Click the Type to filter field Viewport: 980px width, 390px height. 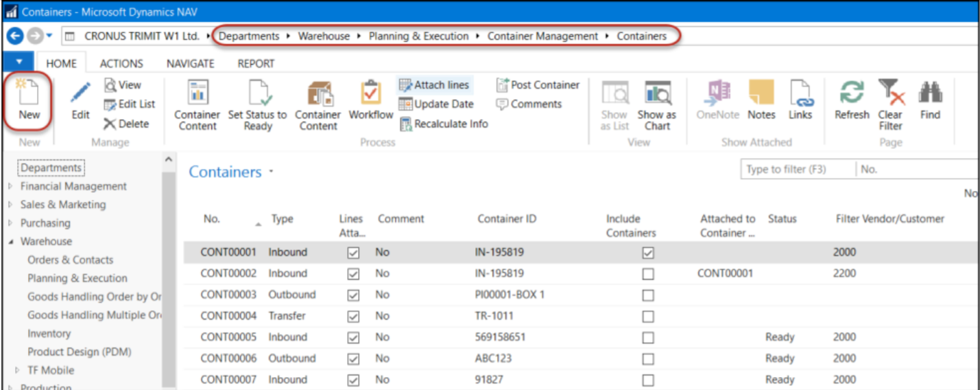(x=798, y=169)
